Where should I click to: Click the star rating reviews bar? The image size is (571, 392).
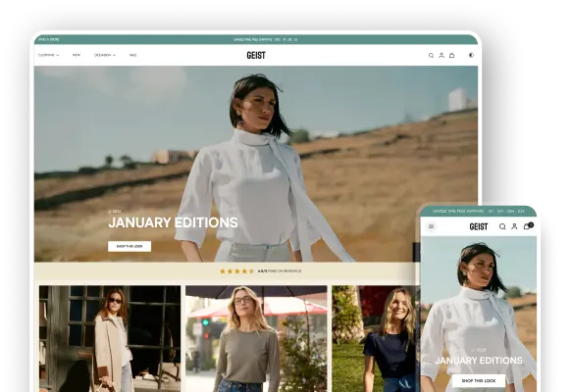click(260, 270)
